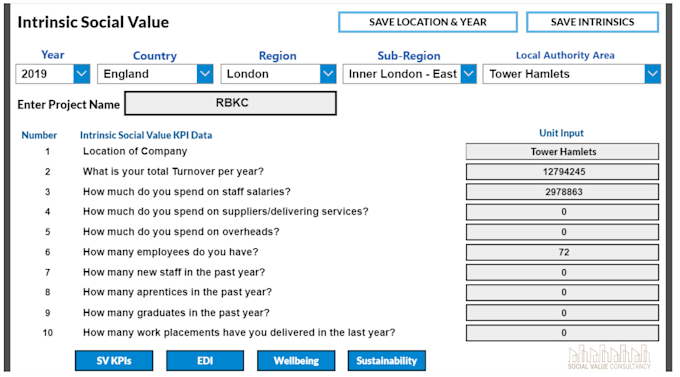Open the Local Authority Area dropdown
This screenshot has height=377, width=680.
click(x=572, y=74)
